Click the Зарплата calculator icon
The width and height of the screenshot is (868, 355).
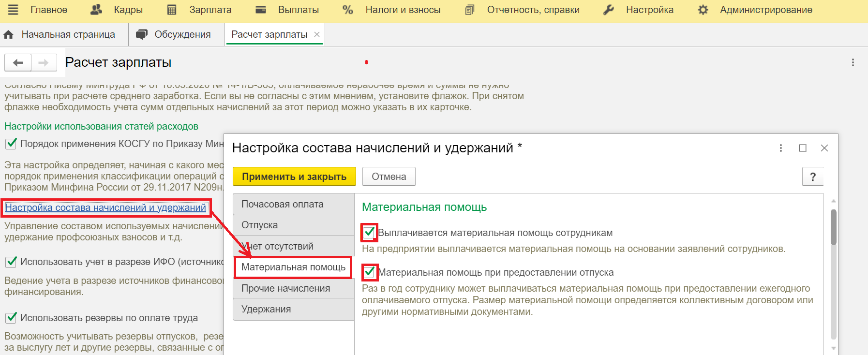(172, 10)
